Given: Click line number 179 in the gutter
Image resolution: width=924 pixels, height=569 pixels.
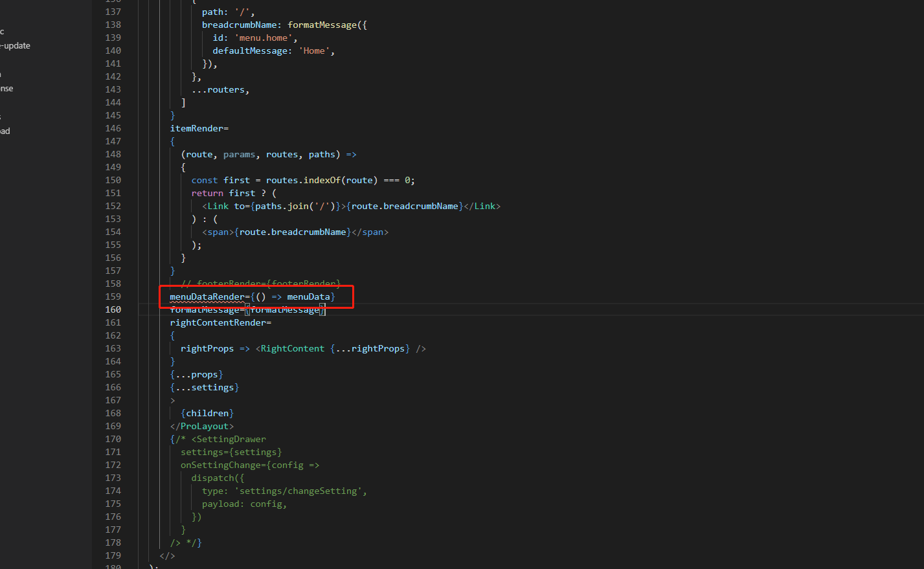Looking at the screenshot, I should 113,555.
